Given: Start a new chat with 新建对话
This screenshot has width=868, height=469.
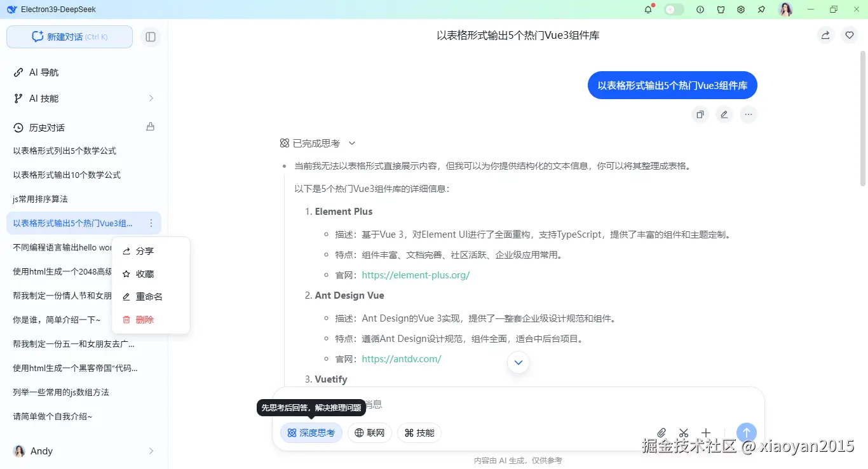Looking at the screenshot, I should [69, 37].
